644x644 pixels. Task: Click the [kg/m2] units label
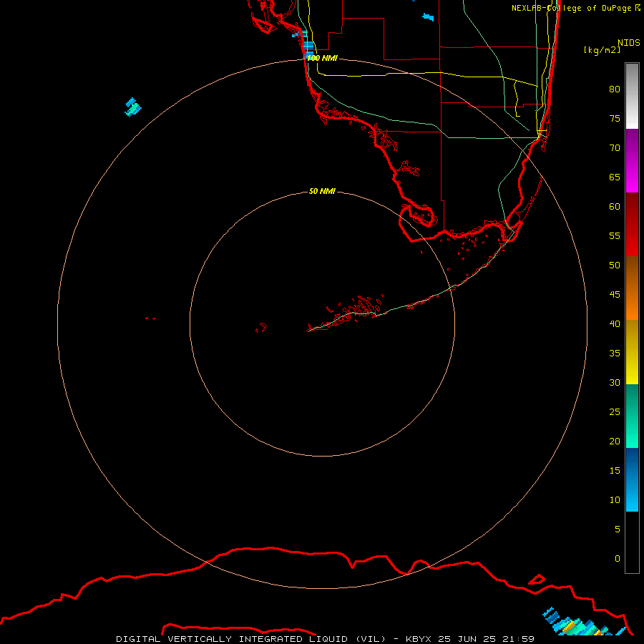point(602,50)
